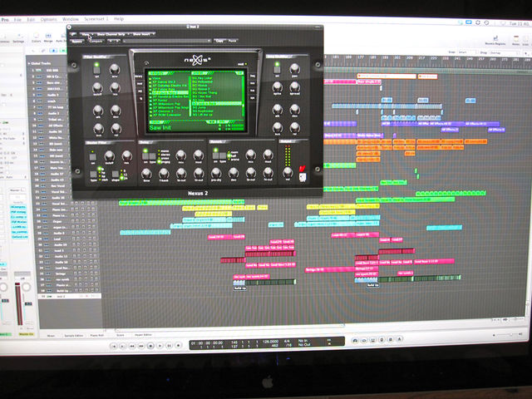
Task: Open the Mixer tab
Action: pyautogui.click(x=51, y=336)
